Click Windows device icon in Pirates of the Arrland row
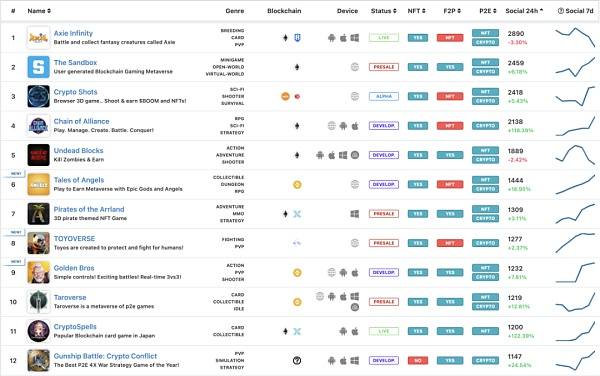The width and height of the screenshot is (600, 376). [355, 214]
